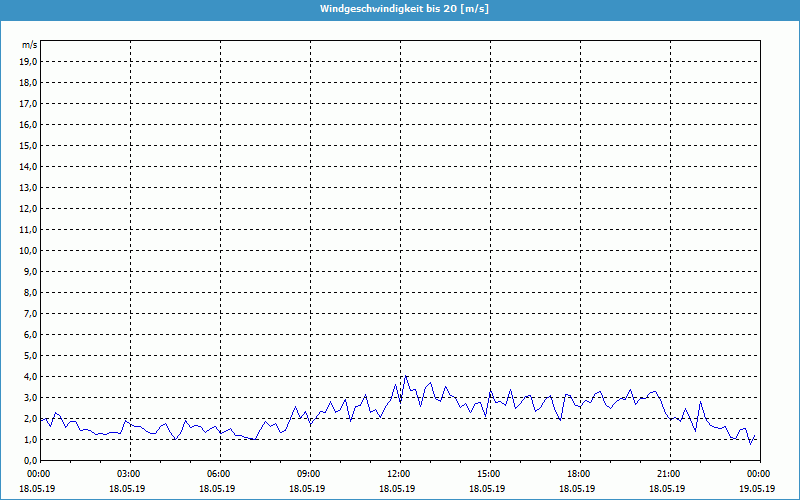Click the 0,0 y-axis origin label

[31, 461]
